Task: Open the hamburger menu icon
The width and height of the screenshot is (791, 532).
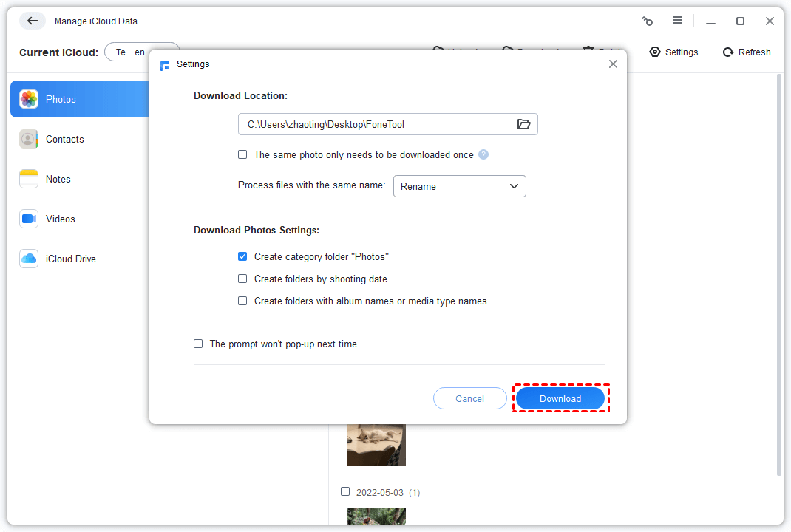Action: (x=677, y=21)
